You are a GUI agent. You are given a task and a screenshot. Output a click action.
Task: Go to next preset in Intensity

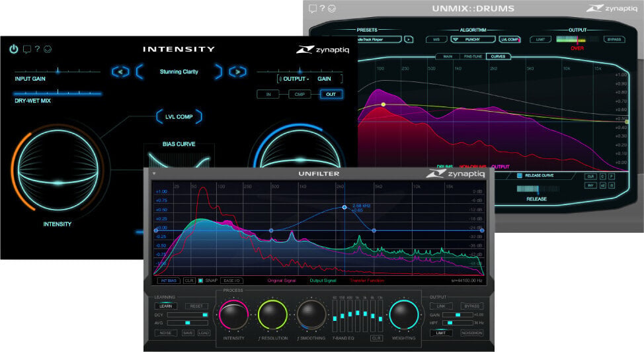pyautogui.click(x=238, y=72)
